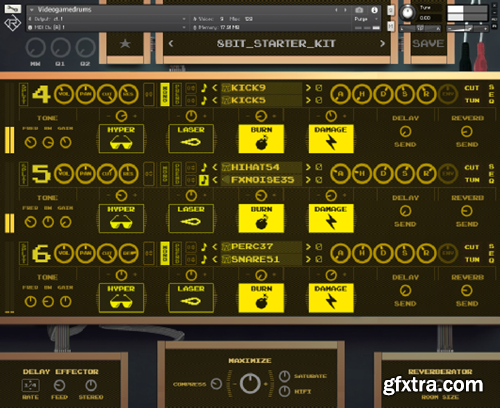Click the SAVE kit button

coord(428,43)
